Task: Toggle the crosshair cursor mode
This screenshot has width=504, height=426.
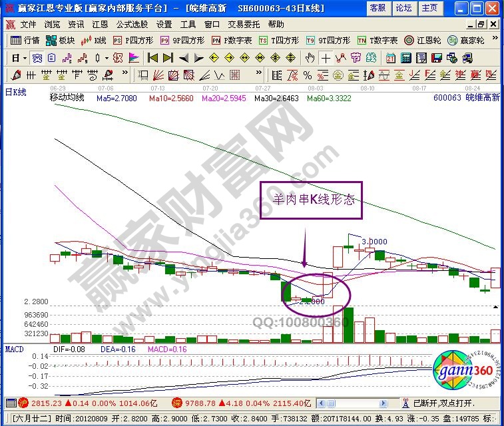Action: point(326,58)
